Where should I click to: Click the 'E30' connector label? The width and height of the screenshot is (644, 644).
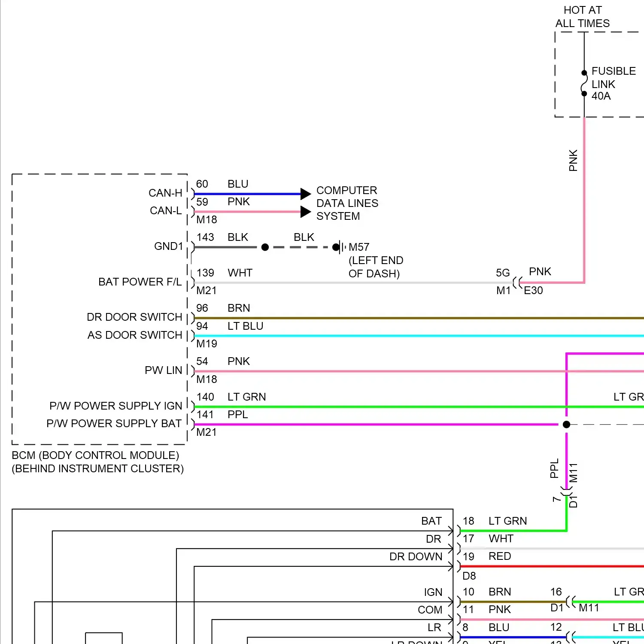pos(533,291)
